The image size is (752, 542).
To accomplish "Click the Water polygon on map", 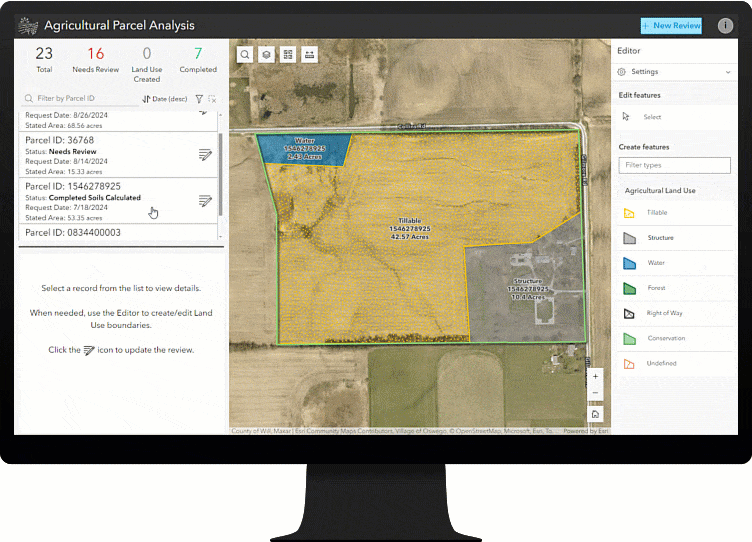I will [305, 149].
